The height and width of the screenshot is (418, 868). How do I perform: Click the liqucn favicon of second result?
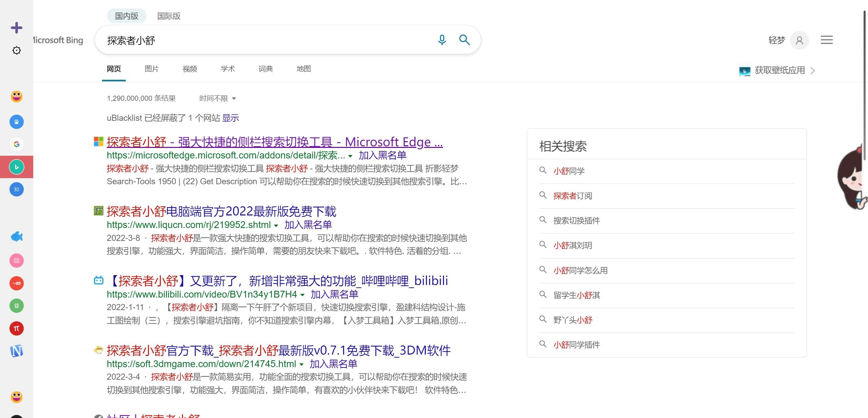98,211
